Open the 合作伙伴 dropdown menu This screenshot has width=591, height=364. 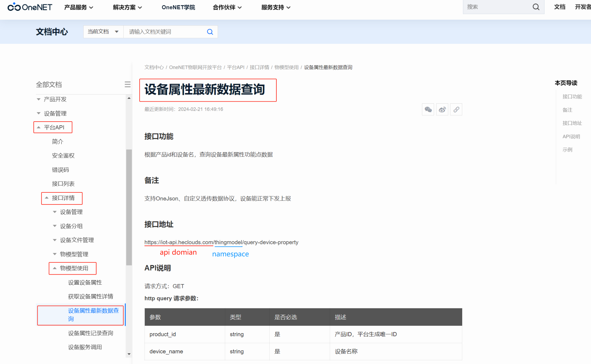[227, 7]
